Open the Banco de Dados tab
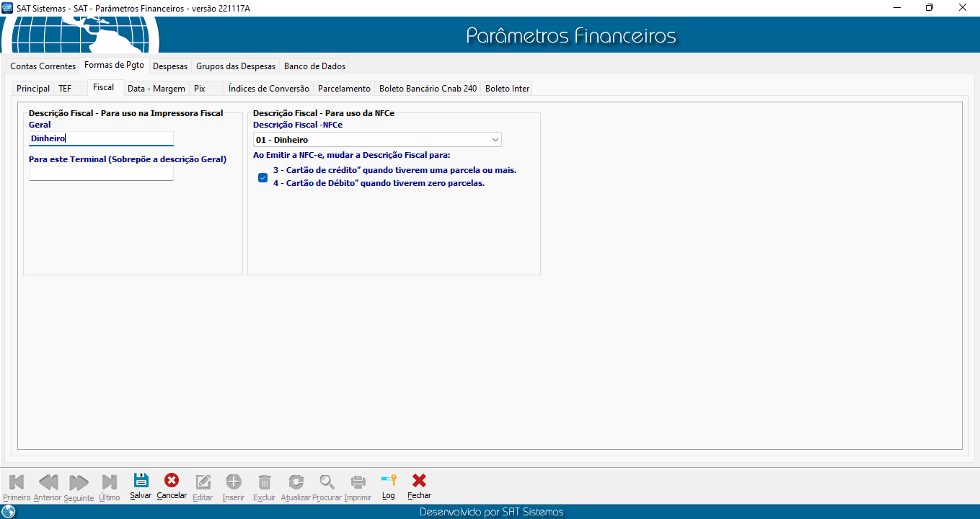 [314, 66]
